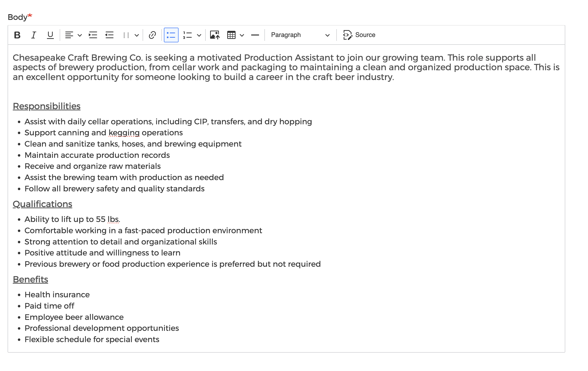Open text alignment dropdown arrow
The height and width of the screenshot is (371, 588).
point(79,35)
